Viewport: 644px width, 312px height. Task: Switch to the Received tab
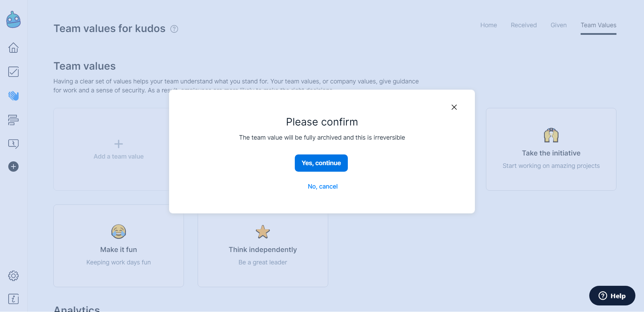524,25
